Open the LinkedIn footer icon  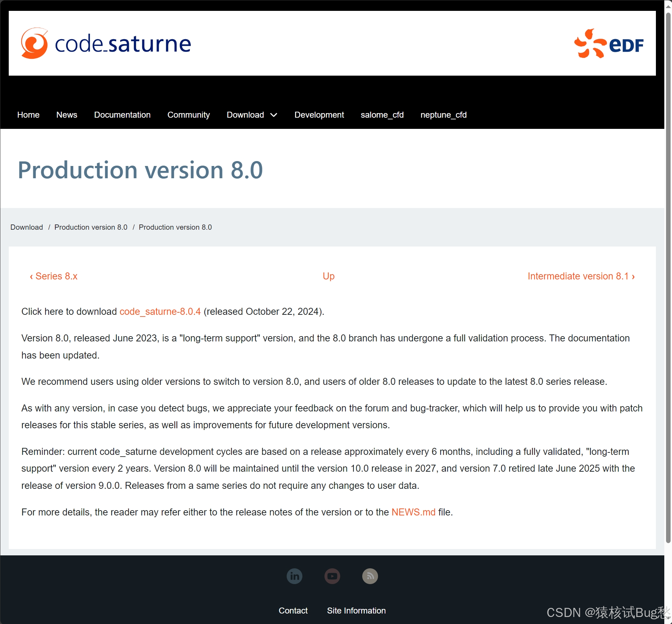[x=294, y=576]
